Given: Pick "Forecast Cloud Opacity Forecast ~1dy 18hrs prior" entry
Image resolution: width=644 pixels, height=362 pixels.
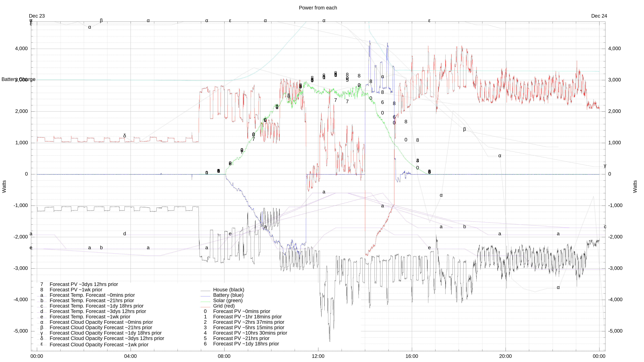Looking at the screenshot, I should coord(106,333).
